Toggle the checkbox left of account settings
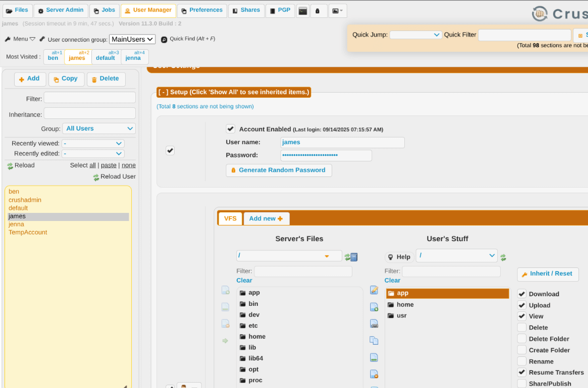588x388 pixels. (x=170, y=150)
